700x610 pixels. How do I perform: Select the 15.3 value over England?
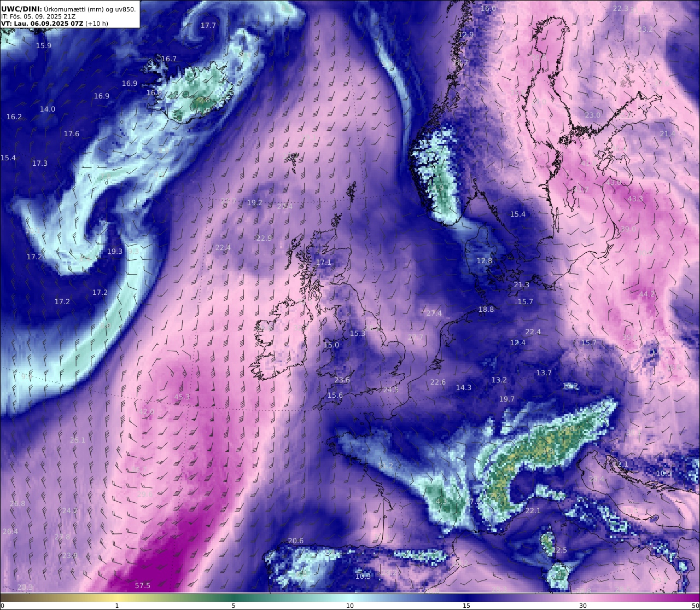[357, 334]
